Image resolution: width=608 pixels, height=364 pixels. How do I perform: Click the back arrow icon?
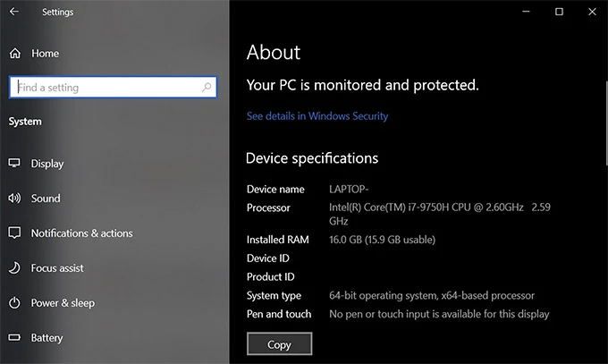[14, 13]
